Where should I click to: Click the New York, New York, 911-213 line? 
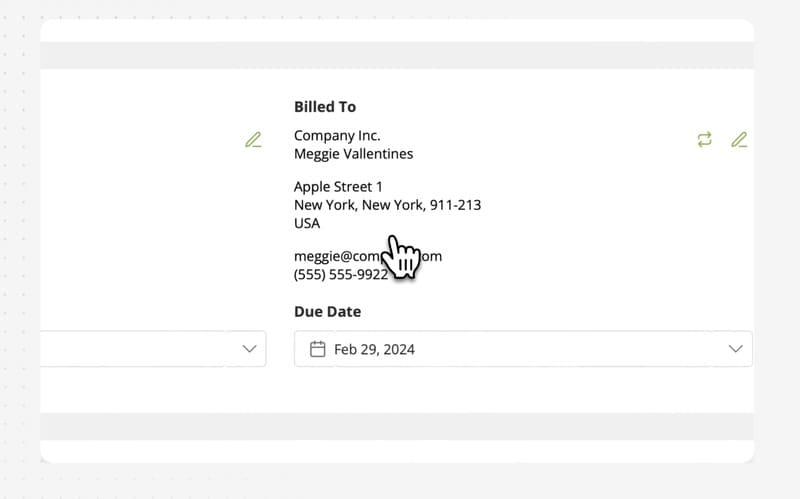tap(387, 205)
